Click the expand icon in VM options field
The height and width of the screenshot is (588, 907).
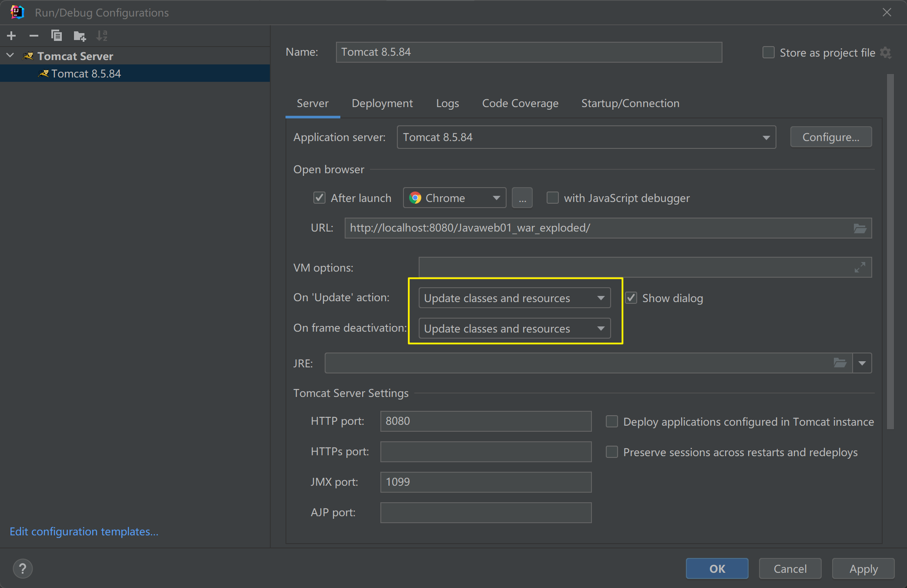click(x=860, y=267)
